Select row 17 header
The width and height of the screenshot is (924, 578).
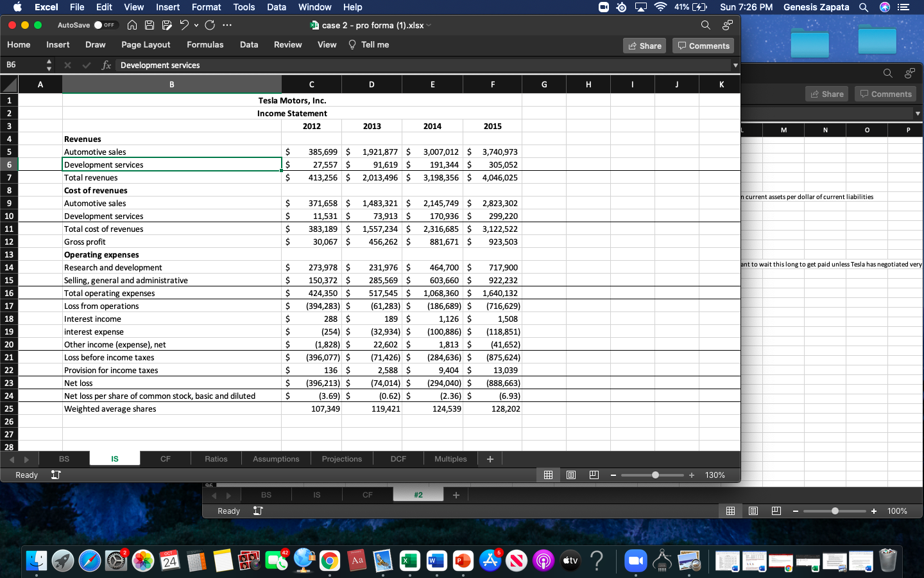(x=9, y=306)
